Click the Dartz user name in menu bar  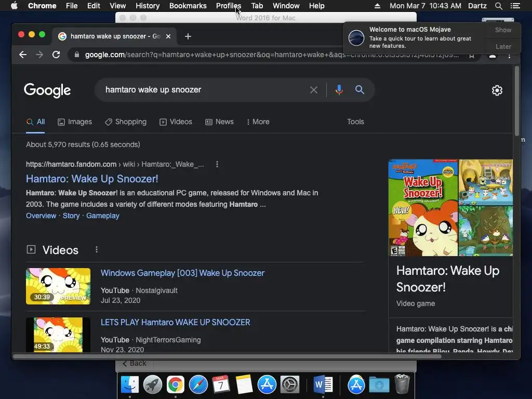tap(477, 6)
